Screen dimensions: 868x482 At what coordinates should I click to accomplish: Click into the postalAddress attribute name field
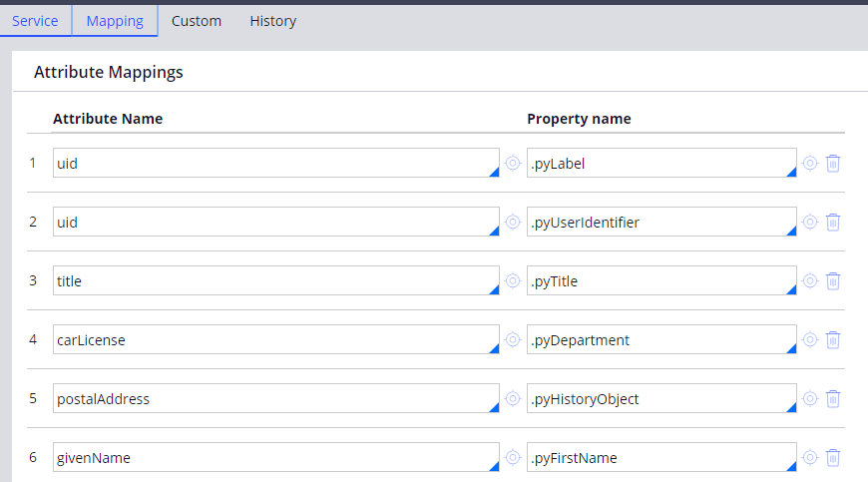point(275,398)
